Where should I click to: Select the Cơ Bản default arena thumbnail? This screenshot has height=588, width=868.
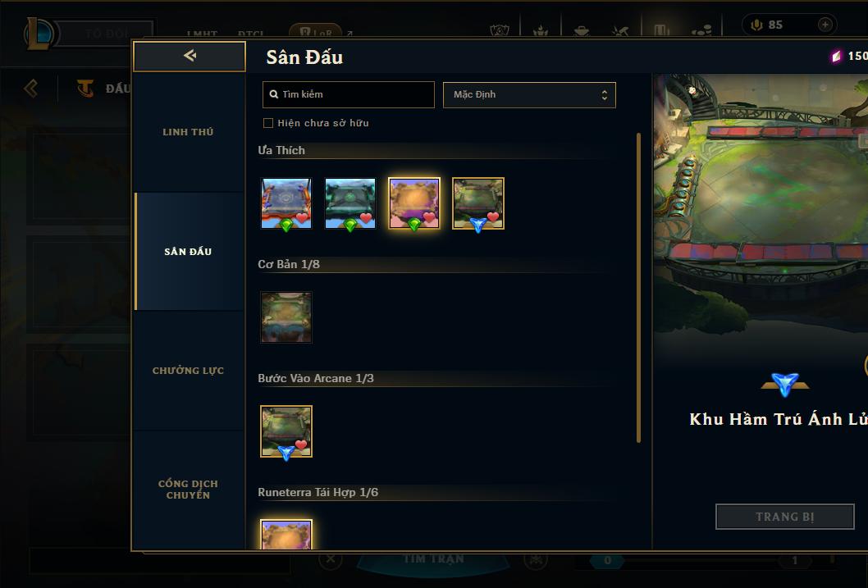[286, 317]
